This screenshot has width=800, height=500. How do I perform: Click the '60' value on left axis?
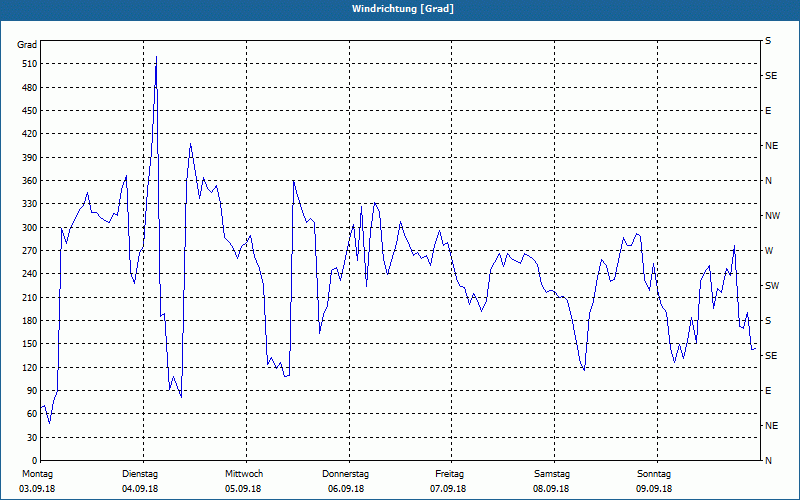(32, 414)
